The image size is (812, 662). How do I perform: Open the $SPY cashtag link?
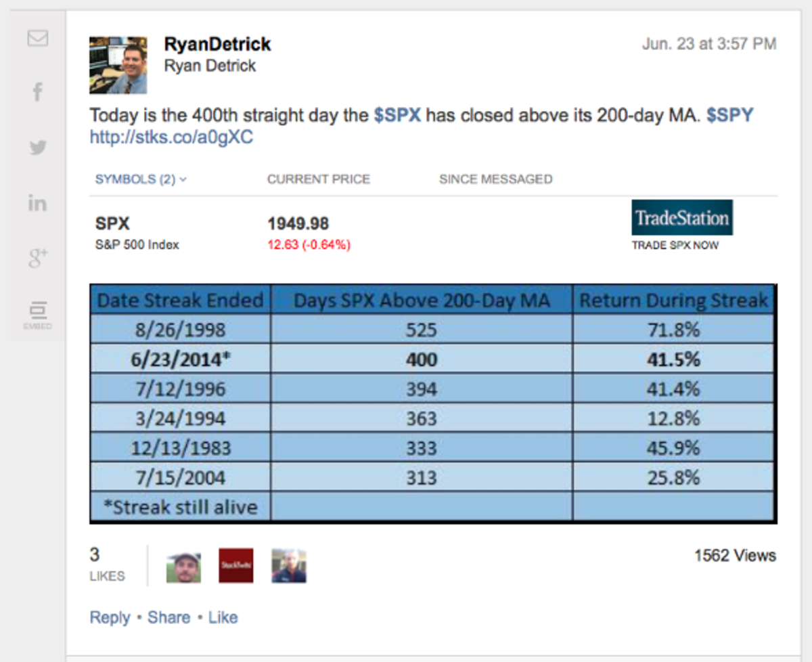729,115
